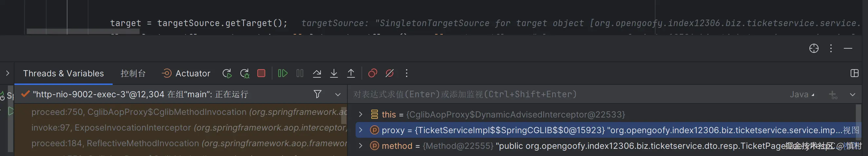Click the Rerun debug session icon
The height and width of the screenshot is (156, 868).
227,73
